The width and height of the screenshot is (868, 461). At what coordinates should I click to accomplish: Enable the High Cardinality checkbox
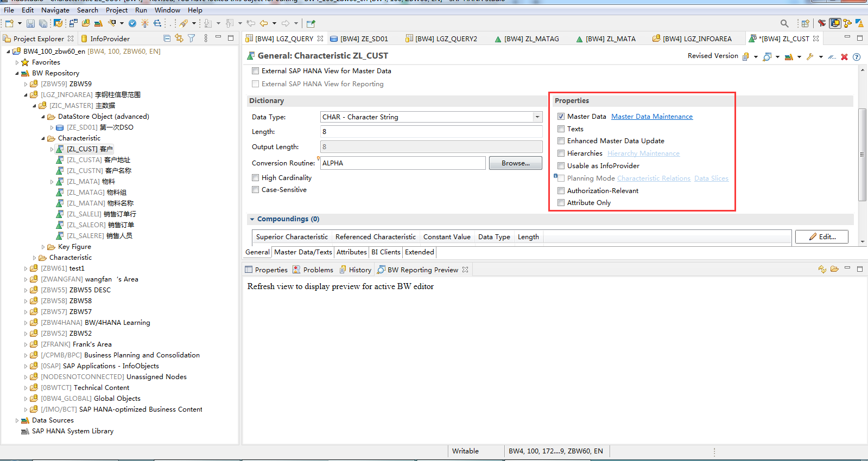coord(255,177)
